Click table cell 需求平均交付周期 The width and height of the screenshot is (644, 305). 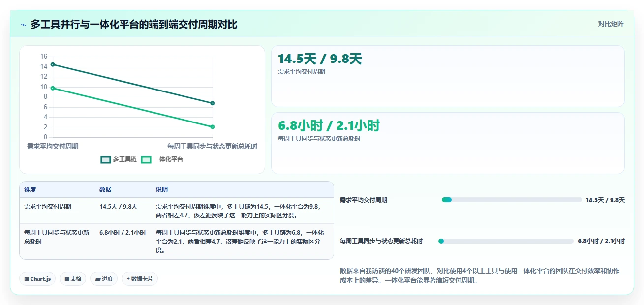tap(48, 207)
